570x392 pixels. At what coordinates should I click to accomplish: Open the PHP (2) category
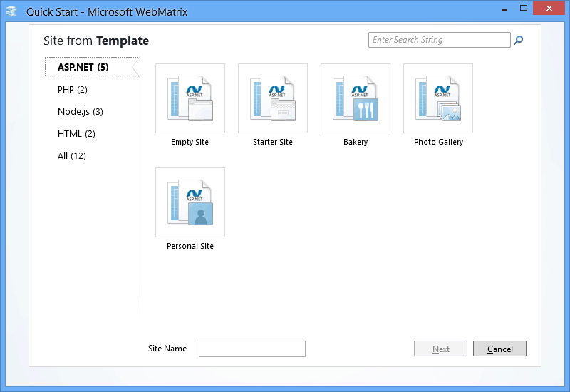pos(73,90)
